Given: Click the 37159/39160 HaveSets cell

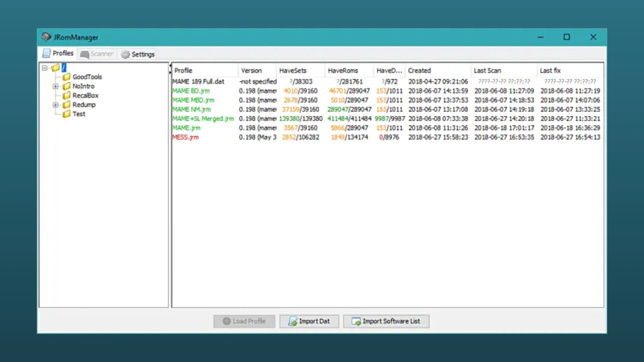Looking at the screenshot, I should pos(301,109).
